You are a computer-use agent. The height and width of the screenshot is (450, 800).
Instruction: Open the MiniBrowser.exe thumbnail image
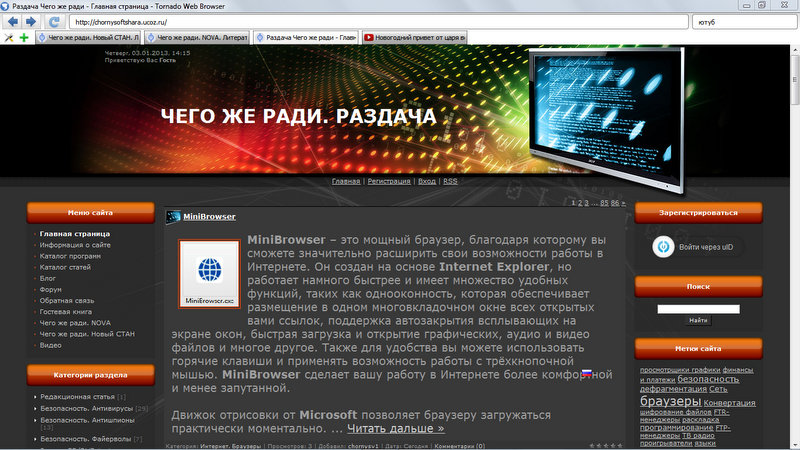coord(209,274)
